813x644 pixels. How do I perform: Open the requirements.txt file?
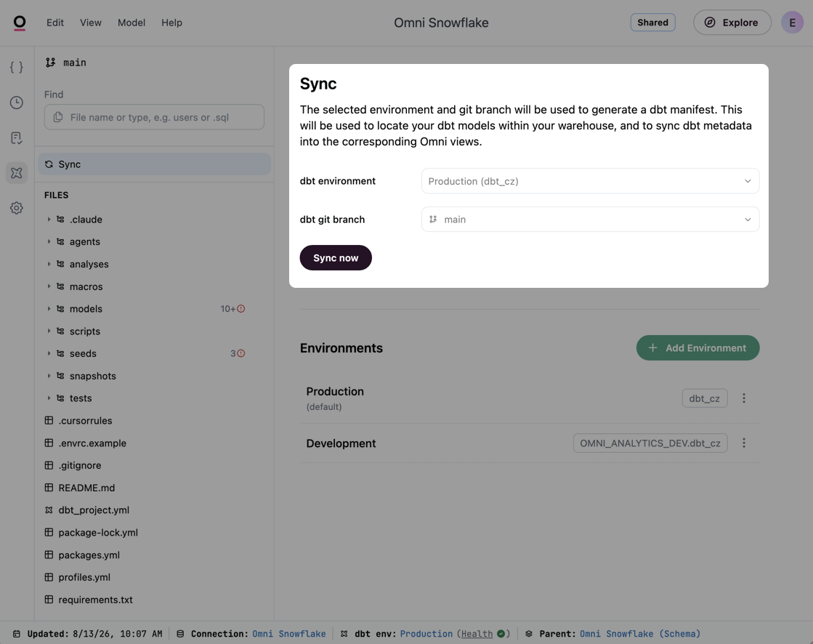pyautogui.click(x=95, y=600)
